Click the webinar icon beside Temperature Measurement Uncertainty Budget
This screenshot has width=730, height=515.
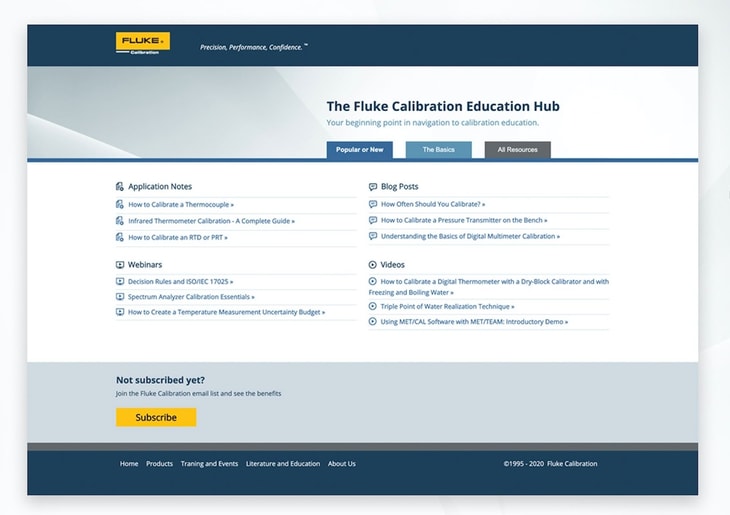(x=120, y=312)
